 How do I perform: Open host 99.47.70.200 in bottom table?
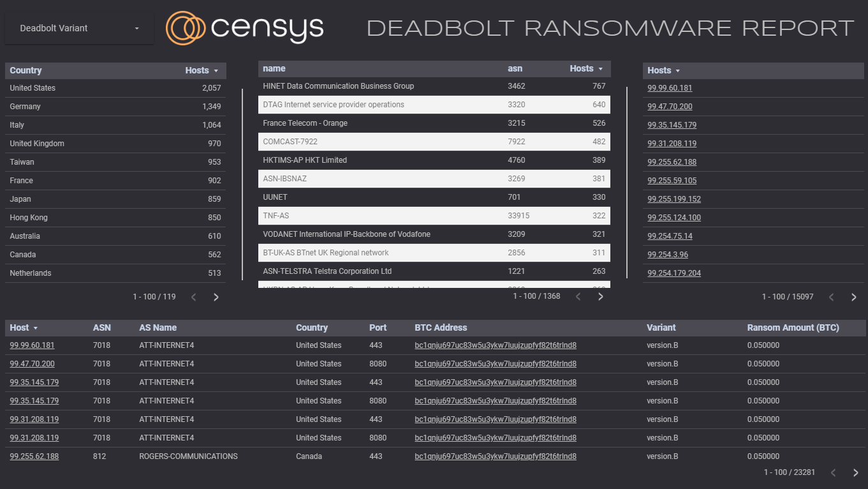coord(32,364)
